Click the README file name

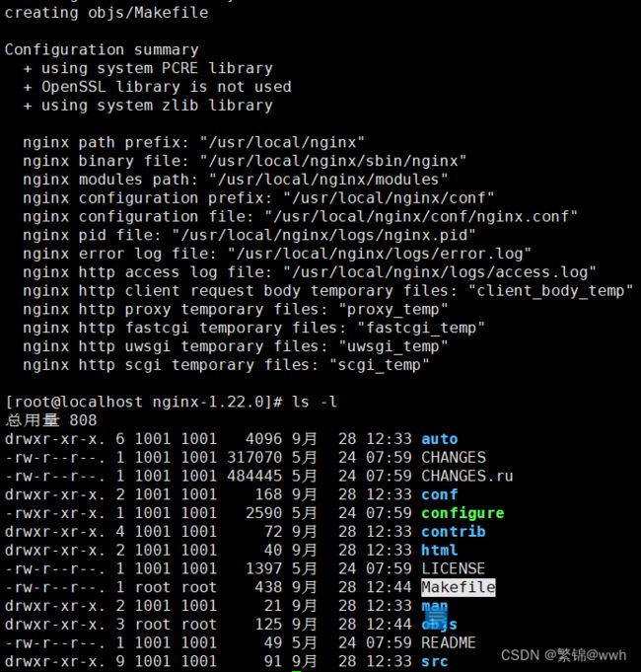pos(449,642)
